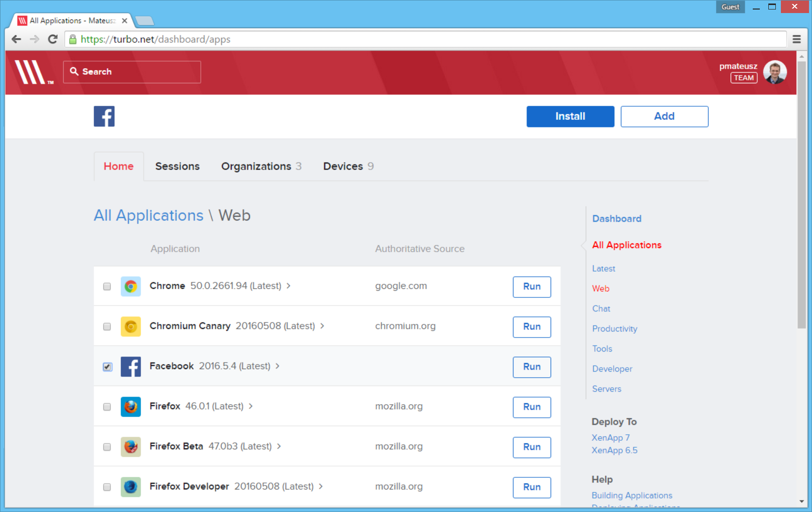Run the Chrome application

pos(532,287)
